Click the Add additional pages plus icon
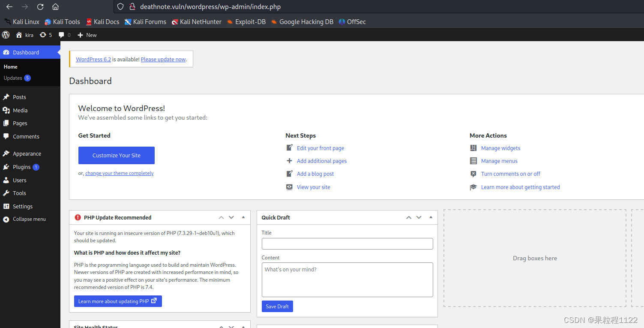 290,161
